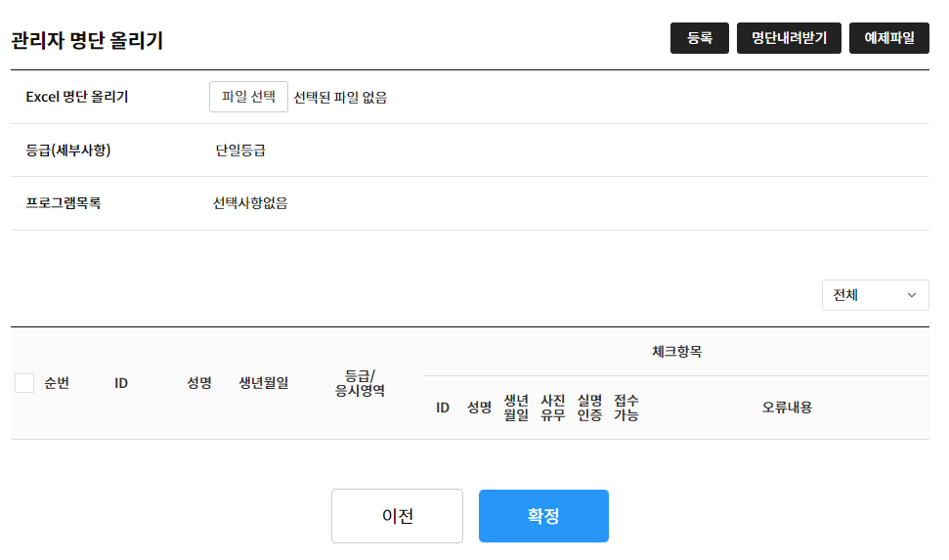949x560 pixels.
Task: Select the 접수가능 column header
Action: (626, 408)
